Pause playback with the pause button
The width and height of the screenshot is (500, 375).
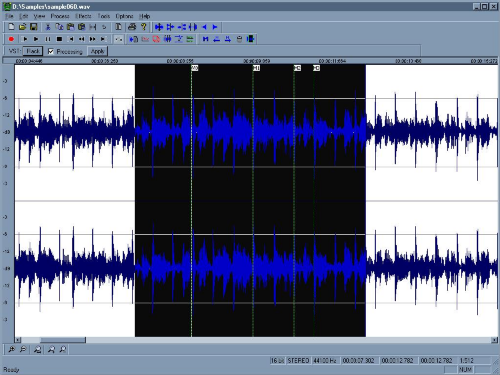coord(48,39)
